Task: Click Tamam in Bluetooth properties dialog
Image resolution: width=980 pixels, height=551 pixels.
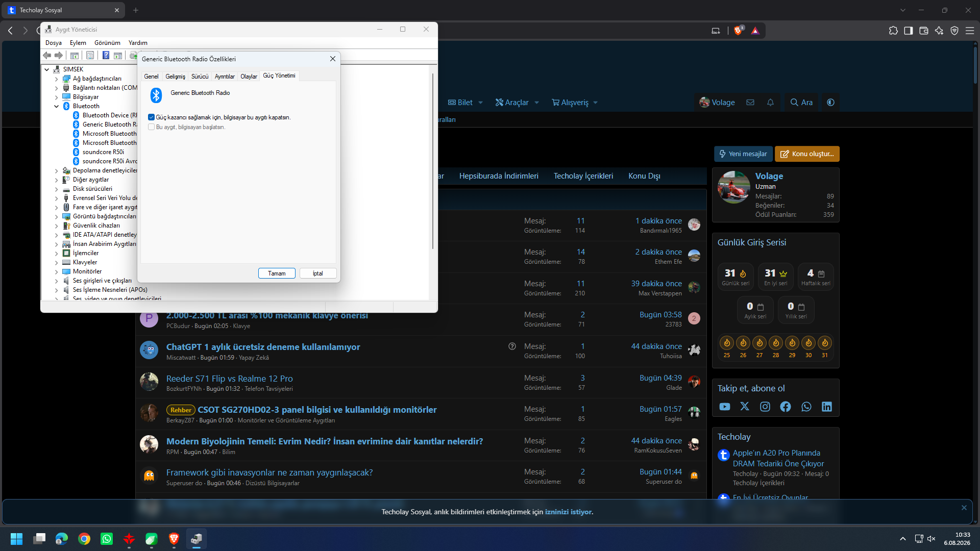Action: [277, 273]
